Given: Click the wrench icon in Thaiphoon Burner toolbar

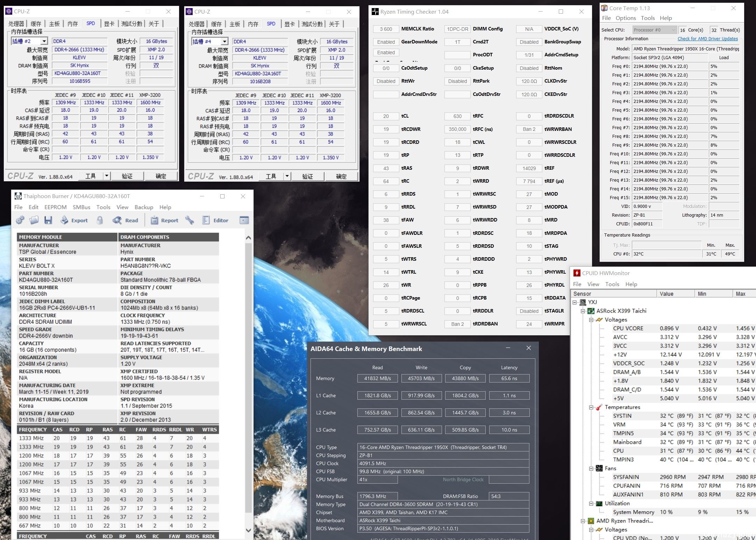Looking at the screenshot, I should pos(190,220).
